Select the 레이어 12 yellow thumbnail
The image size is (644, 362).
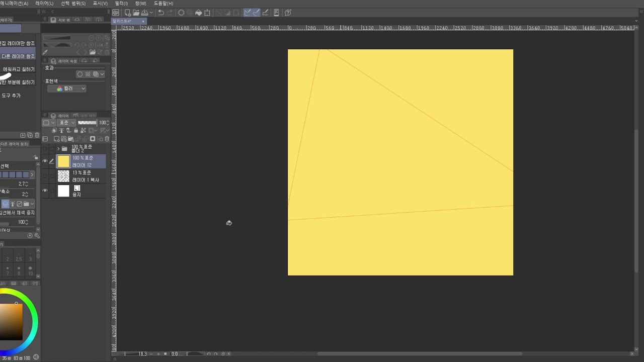[x=63, y=161]
